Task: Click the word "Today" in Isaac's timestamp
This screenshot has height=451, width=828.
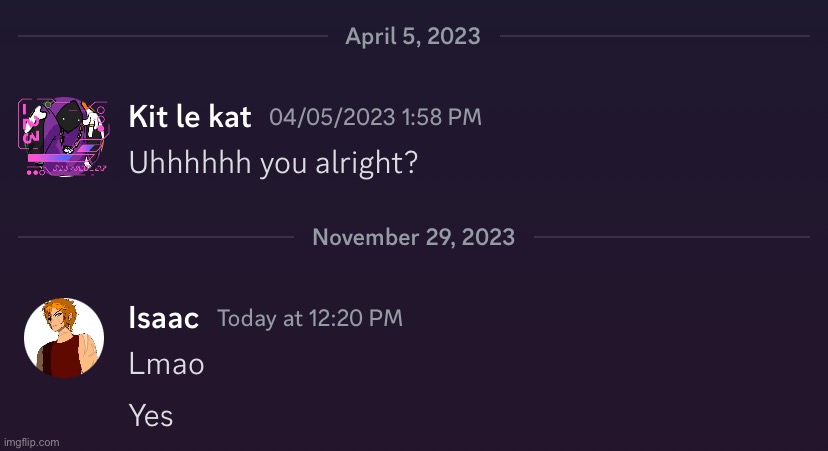Action: coord(246,318)
